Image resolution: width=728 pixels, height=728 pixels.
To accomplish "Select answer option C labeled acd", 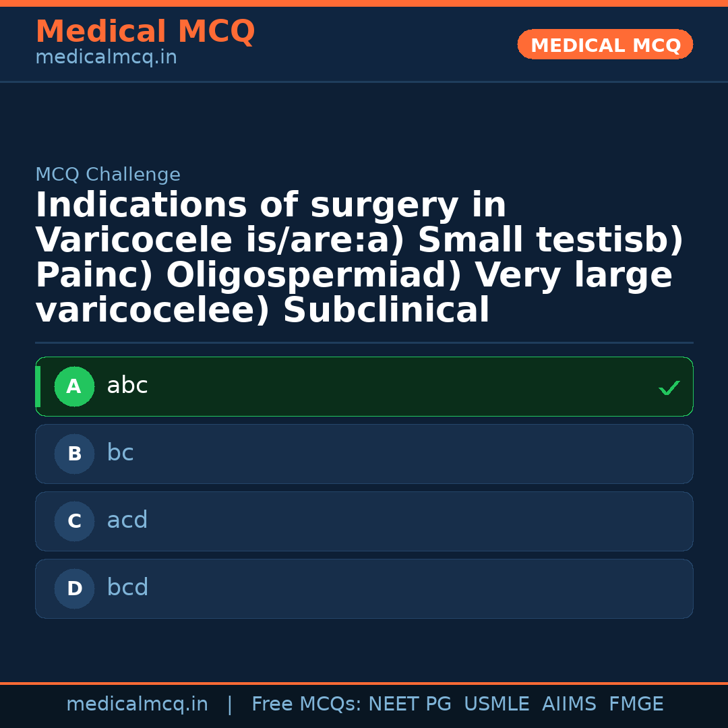I will [364, 521].
